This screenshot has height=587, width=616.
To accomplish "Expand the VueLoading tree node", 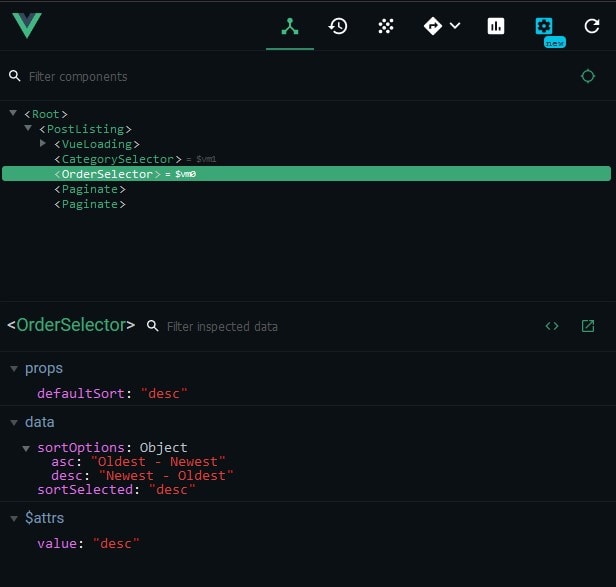I will [x=43, y=144].
